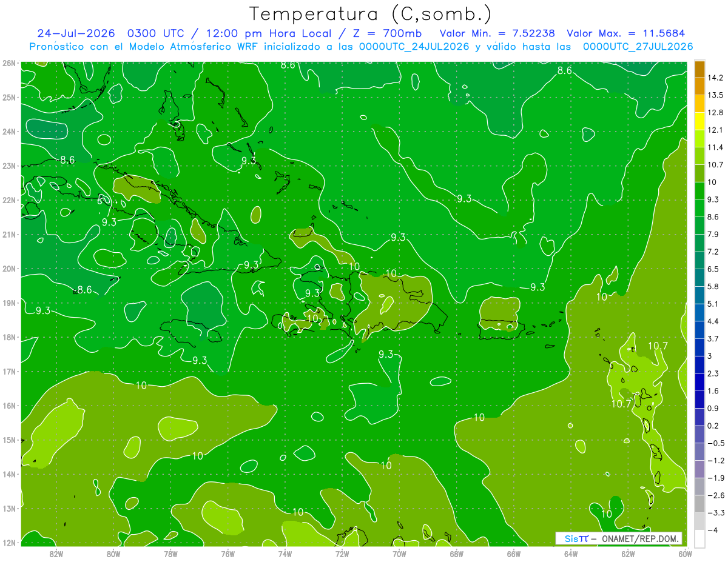Click the 76W longitude label
The image size is (728, 562).
(227, 554)
